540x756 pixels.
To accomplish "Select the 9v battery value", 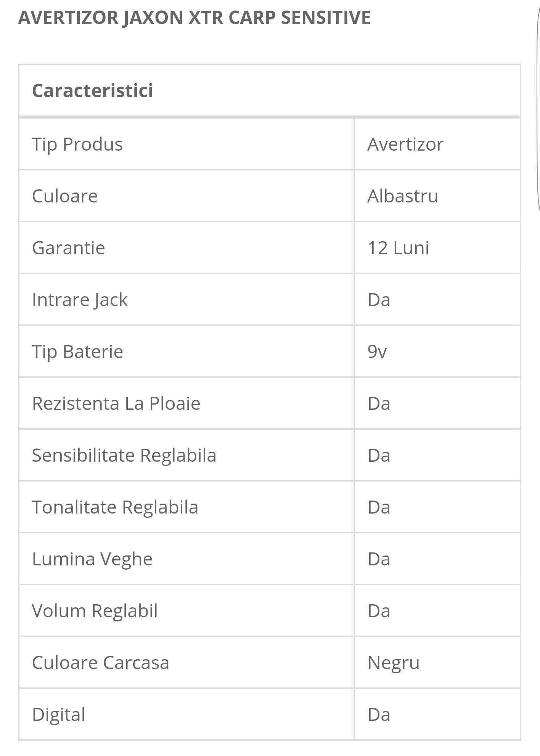I will pyautogui.click(x=377, y=352).
